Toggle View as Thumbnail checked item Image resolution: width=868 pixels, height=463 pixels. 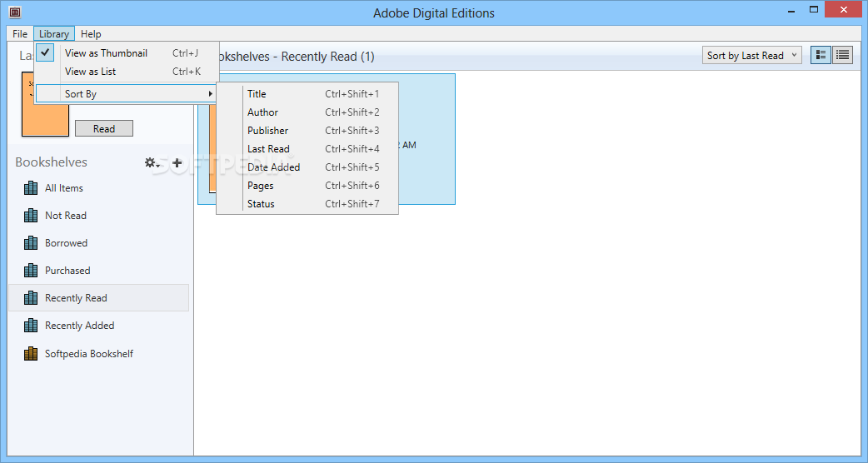[x=127, y=53]
